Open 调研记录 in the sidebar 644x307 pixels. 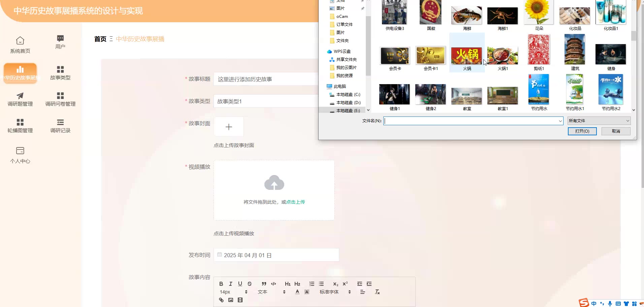pyautogui.click(x=60, y=126)
